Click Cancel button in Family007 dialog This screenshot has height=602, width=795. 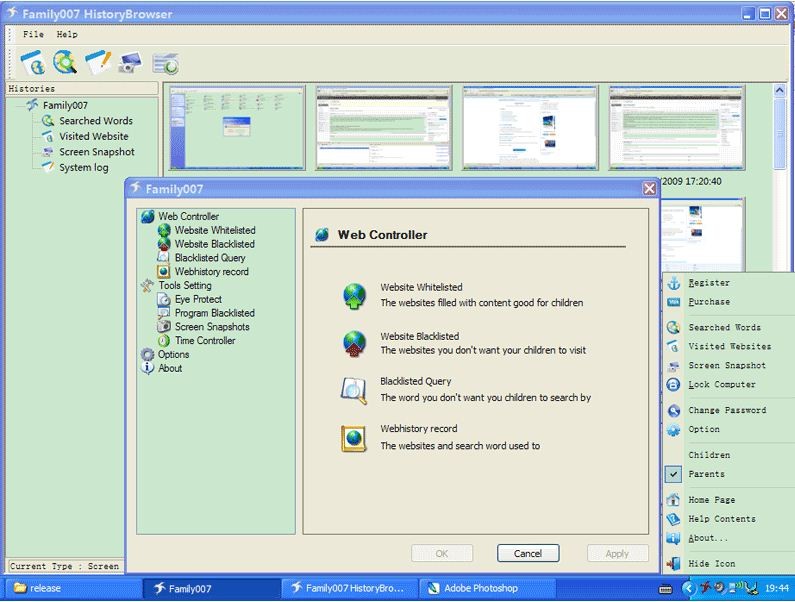click(528, 553)
